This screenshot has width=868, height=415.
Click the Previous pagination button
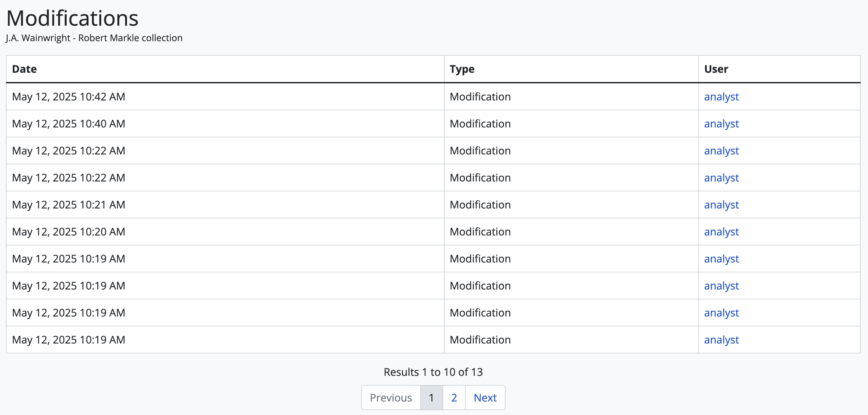click(x=390, y=398)
